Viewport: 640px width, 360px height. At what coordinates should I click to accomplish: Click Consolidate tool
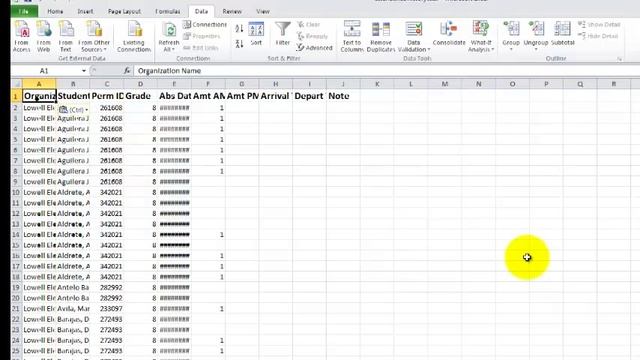click(x=449, y=33)
